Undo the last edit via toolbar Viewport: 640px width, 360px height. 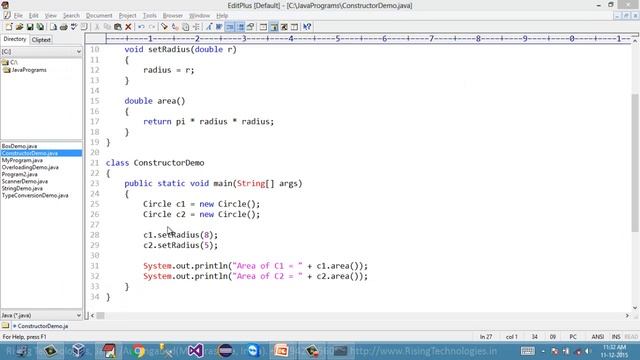click(x=141, y=27)
